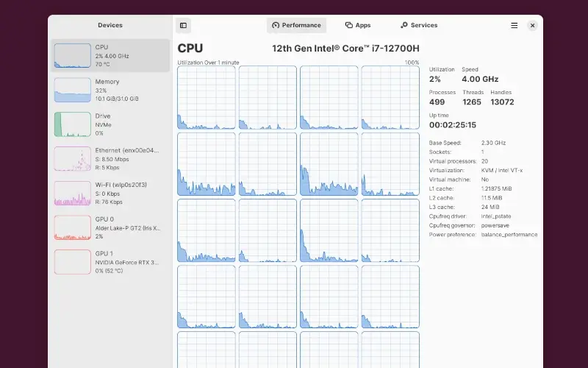Switch to the Performance tab
588x368 pixels.
coord(296,25)
